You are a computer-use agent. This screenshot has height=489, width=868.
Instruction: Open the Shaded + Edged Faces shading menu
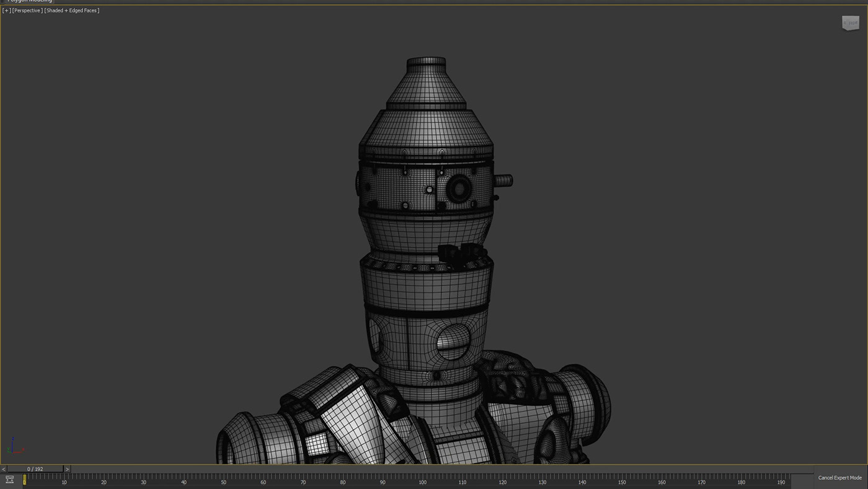[x=72, y=11]
